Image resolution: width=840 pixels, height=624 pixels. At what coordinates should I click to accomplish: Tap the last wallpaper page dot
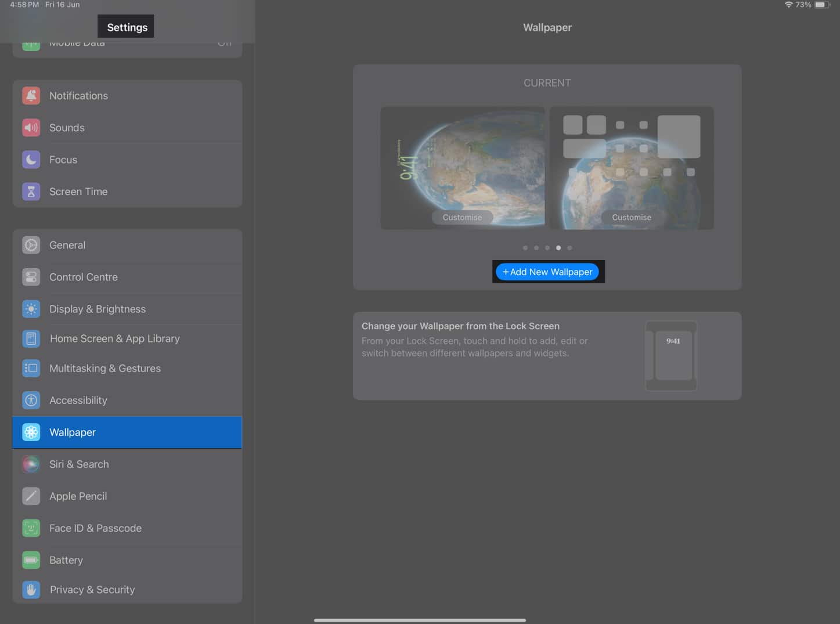click(569, 248)
